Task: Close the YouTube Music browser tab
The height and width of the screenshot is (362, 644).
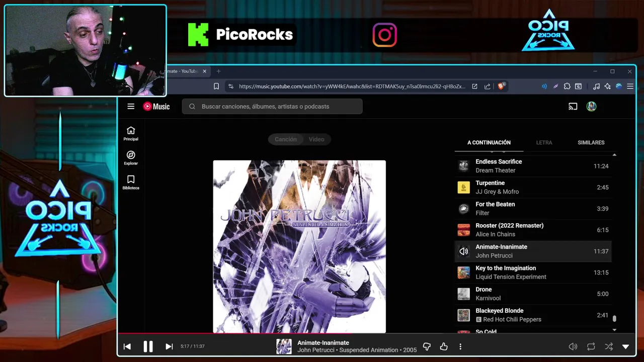Action: (204, 71)
